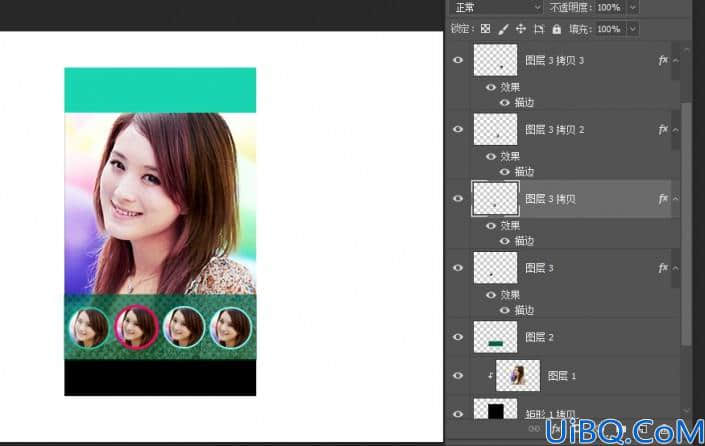Click 描边 label under 图层 3 拷贝 2
This screenshot has width=705, height=446.
[524, 172]
